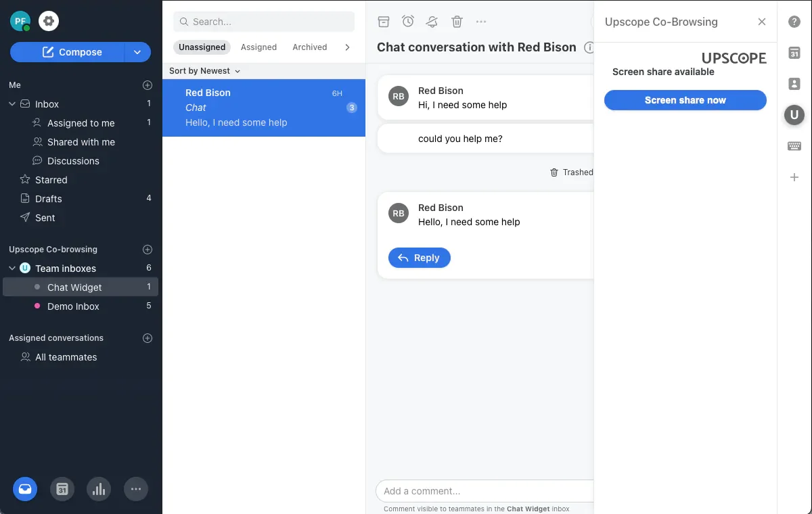This screenshot has width=812, height=514.
Task: Open calendar plugin in right sidebar
Action: click(x=794, y=53)
